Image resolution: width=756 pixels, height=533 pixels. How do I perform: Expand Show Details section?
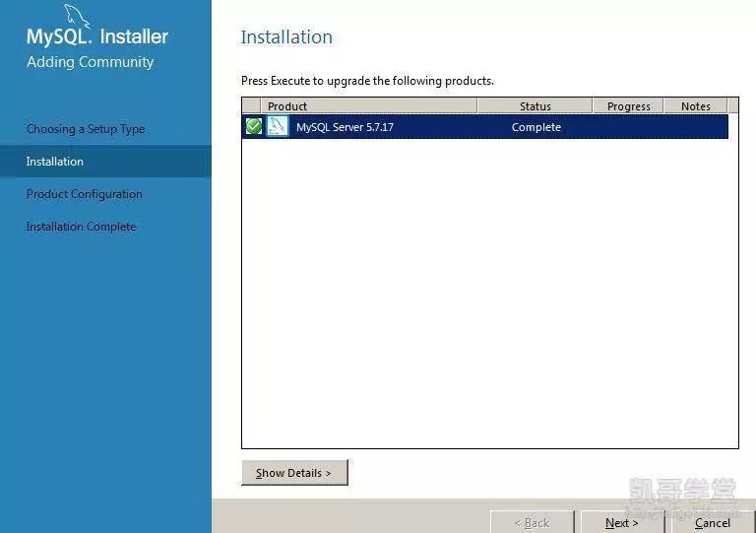(294, 473)
